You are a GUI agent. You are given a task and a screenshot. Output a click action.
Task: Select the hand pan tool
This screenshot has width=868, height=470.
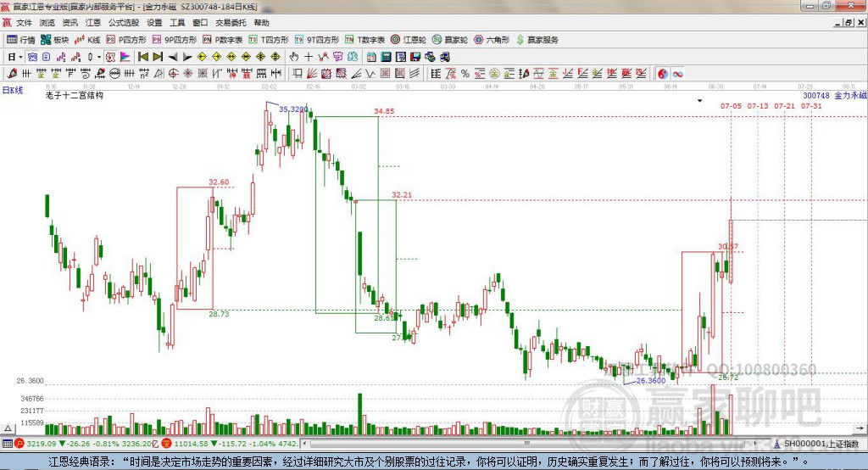coord(294,57)
